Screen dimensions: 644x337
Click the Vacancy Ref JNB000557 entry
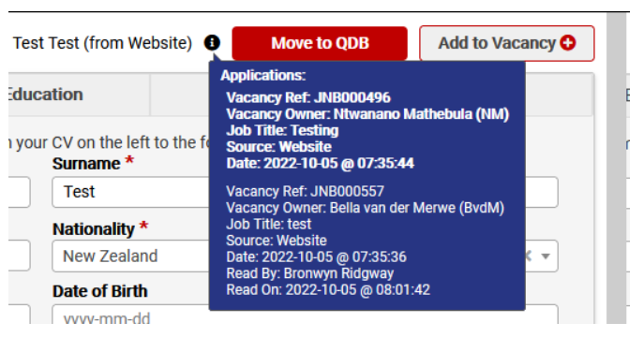pos(306,191)
